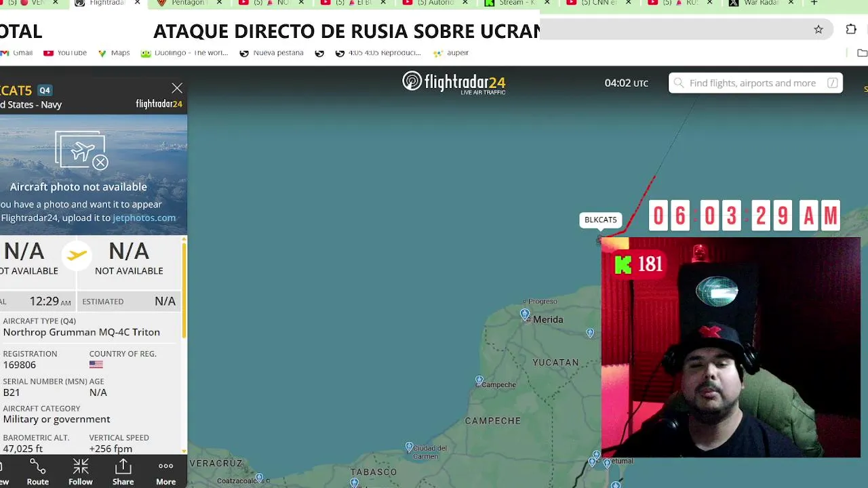The image size is (868, 488).
Task: Bookmark this page with star icon
Action: pyautogui.click(x=818, y=29)
